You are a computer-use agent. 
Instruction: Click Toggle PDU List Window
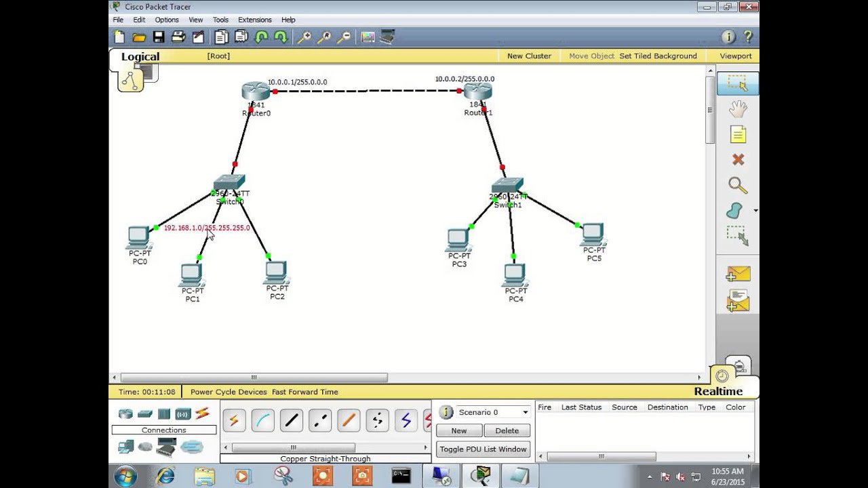click(483, 449)
